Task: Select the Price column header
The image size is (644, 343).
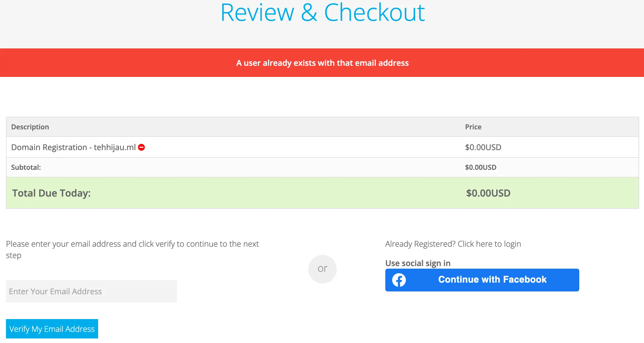Action: pyautogui.click(x=473, y=127)
